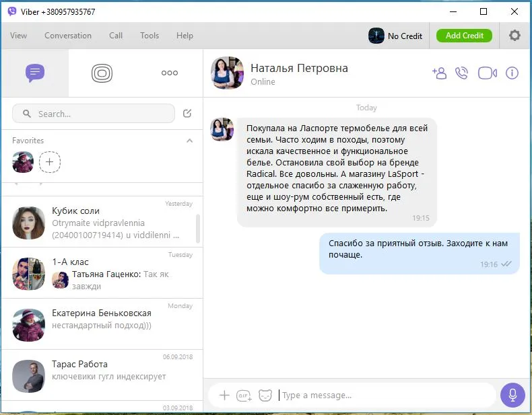Switch to the Public Accounts tab
The image size is (532, 415).
[102, 73]
